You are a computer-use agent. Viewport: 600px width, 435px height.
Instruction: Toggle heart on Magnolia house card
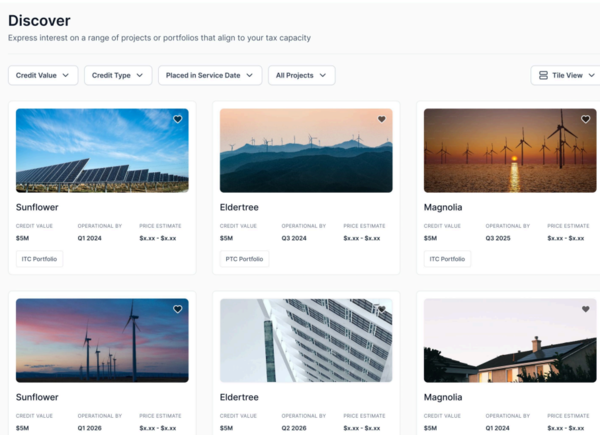[x=585, y=310]
